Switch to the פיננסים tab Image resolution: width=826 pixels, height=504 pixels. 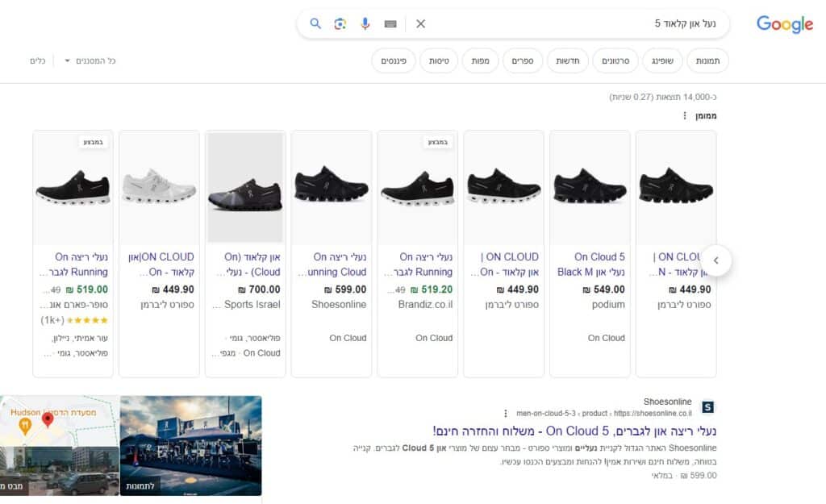pyautogui.click(x=394, y=60)
